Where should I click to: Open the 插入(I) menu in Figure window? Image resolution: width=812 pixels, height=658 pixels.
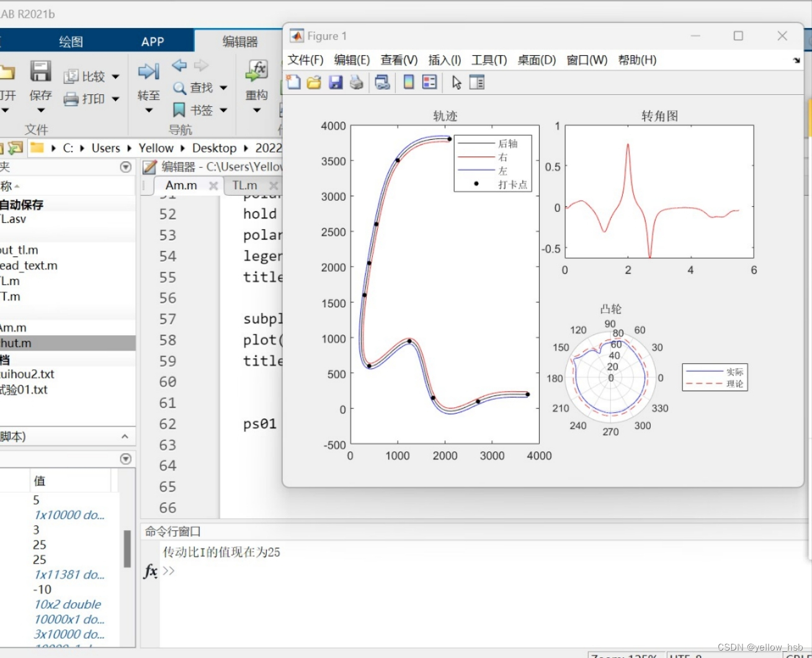pyautogui.click(x=444, y=60)
